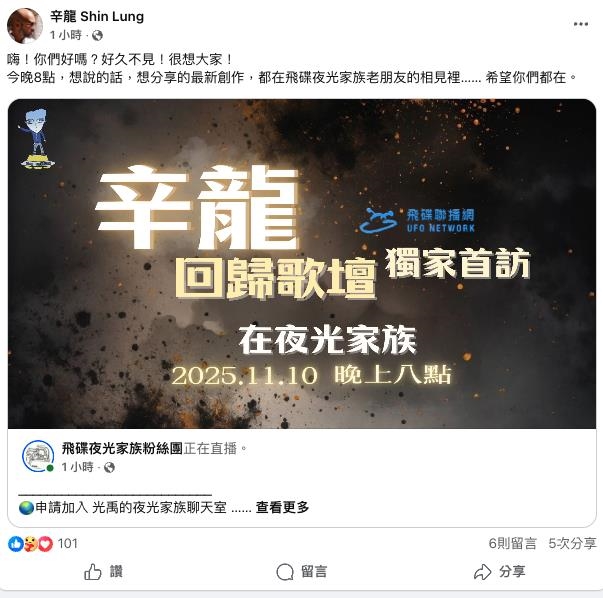Click the 留言 comment button

(x=302, y=572)
